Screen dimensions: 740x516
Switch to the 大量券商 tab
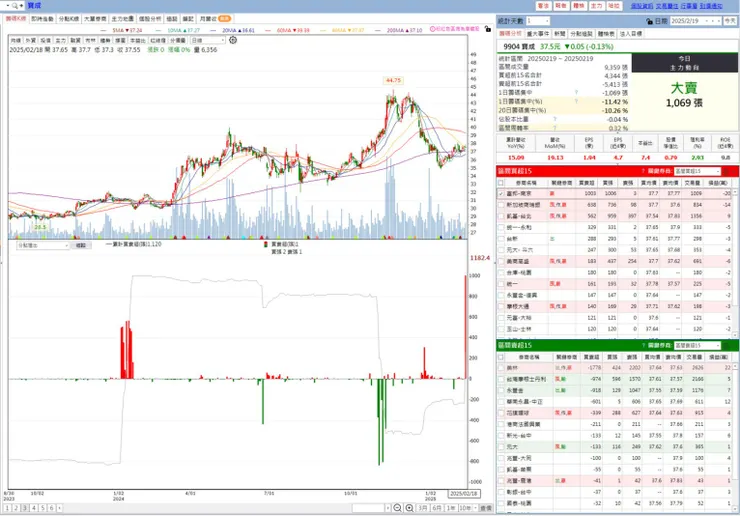tap(95, 18)
